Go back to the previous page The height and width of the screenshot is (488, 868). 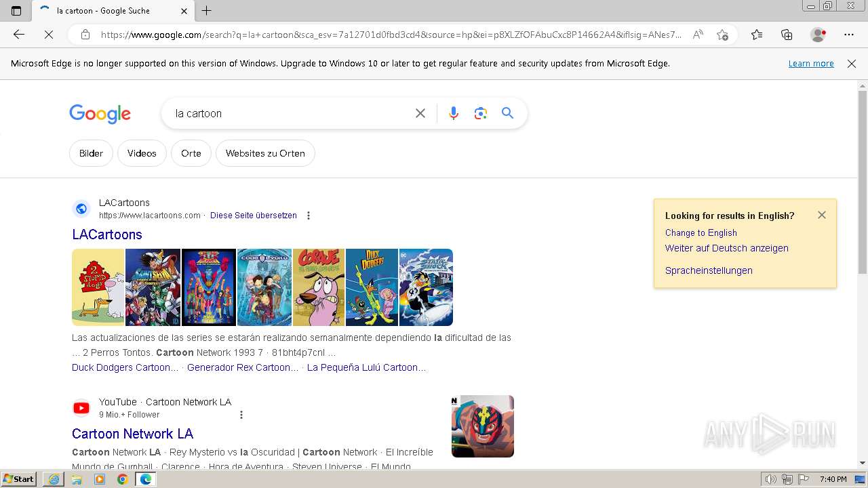(x=19, y=35)
